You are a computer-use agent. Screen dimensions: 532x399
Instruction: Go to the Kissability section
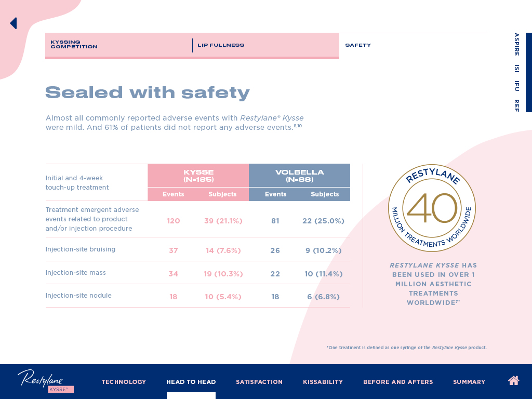(x=323, y=382)
